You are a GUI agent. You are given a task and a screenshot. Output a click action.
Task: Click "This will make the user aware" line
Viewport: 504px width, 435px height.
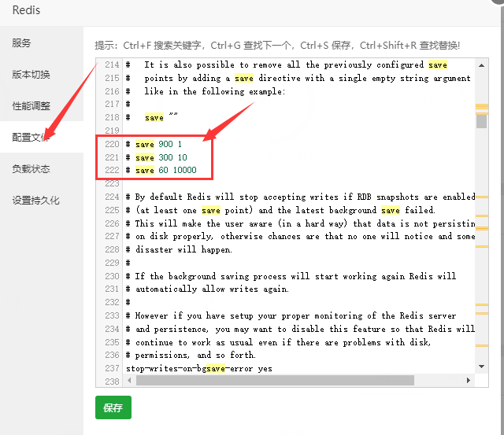[x=301, y=223]
